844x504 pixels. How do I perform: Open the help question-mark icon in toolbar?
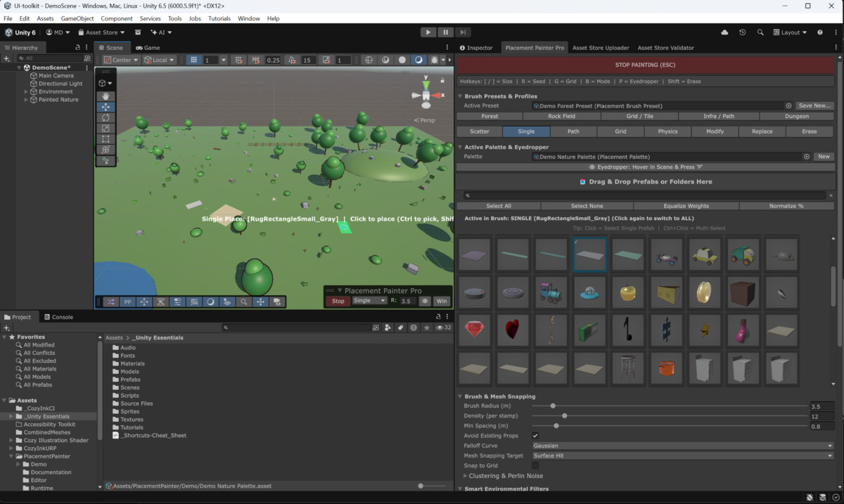coord(820,32)
